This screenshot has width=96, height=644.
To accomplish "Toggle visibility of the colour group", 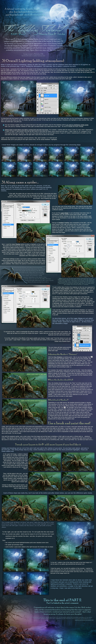I will click(x=38, y=92).
